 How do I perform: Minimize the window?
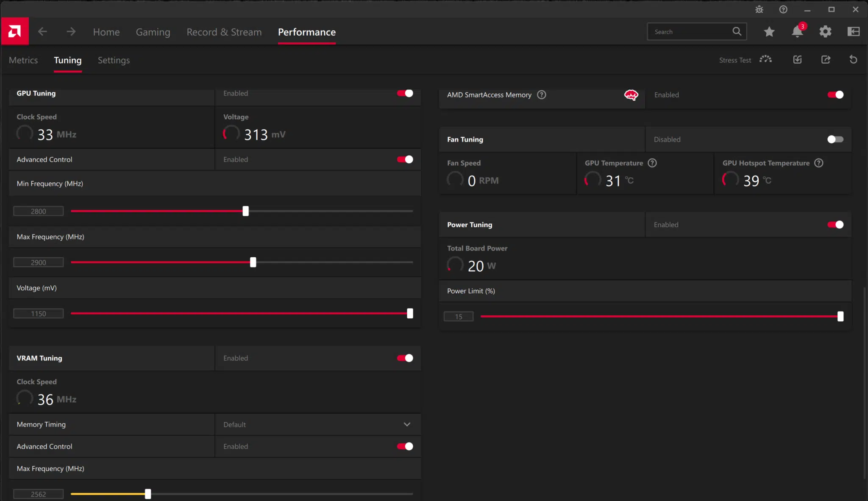click(807, 9)
